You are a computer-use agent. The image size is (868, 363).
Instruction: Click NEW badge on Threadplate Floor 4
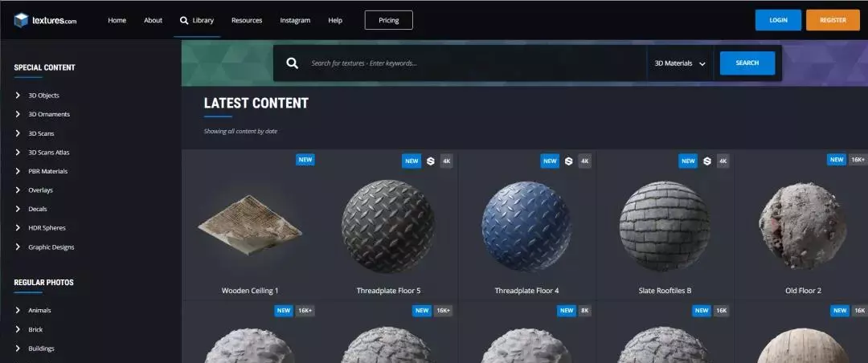point(550,161)
